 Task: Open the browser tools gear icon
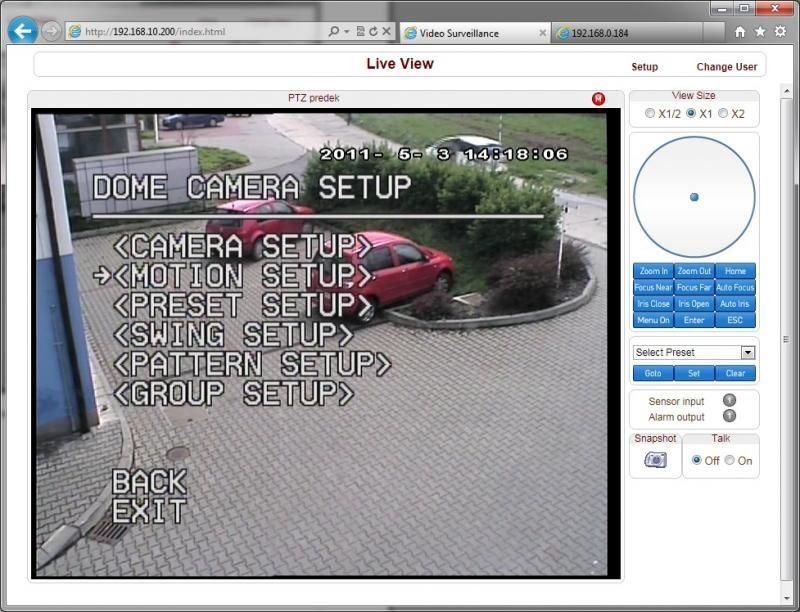coord(780,32)
